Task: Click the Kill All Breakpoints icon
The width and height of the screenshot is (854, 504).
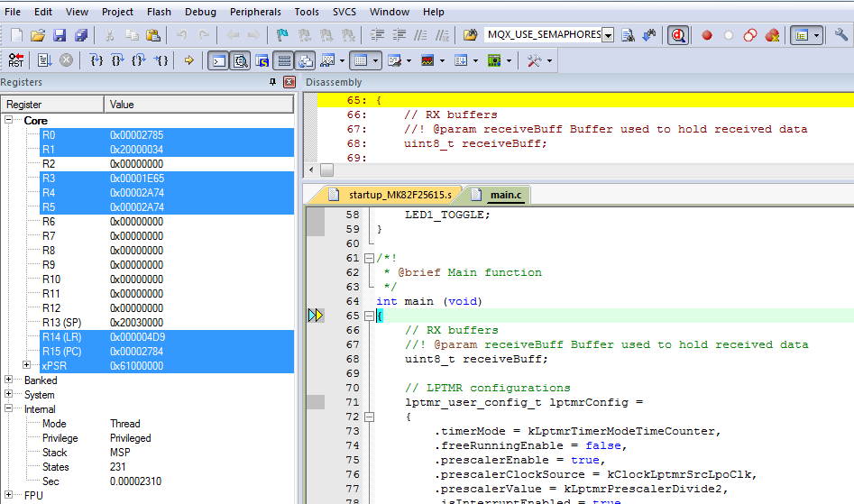Action: [x=772, y=35]
